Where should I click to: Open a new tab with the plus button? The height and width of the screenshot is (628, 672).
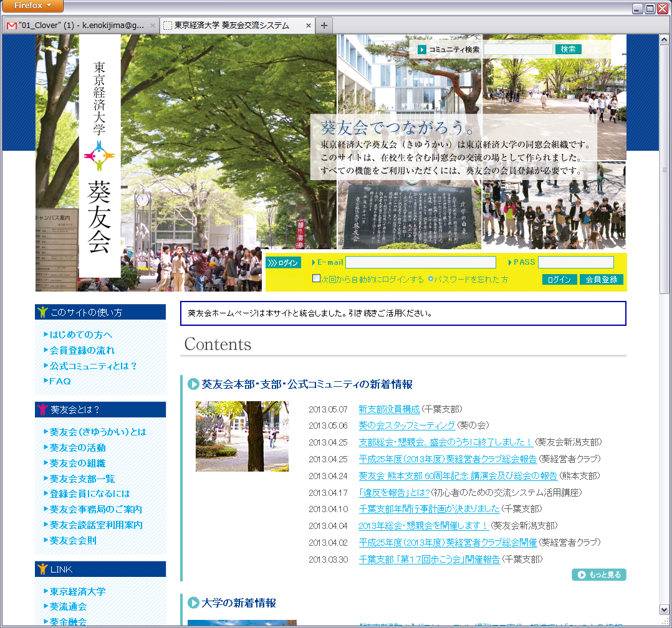(x=324, y=26)
